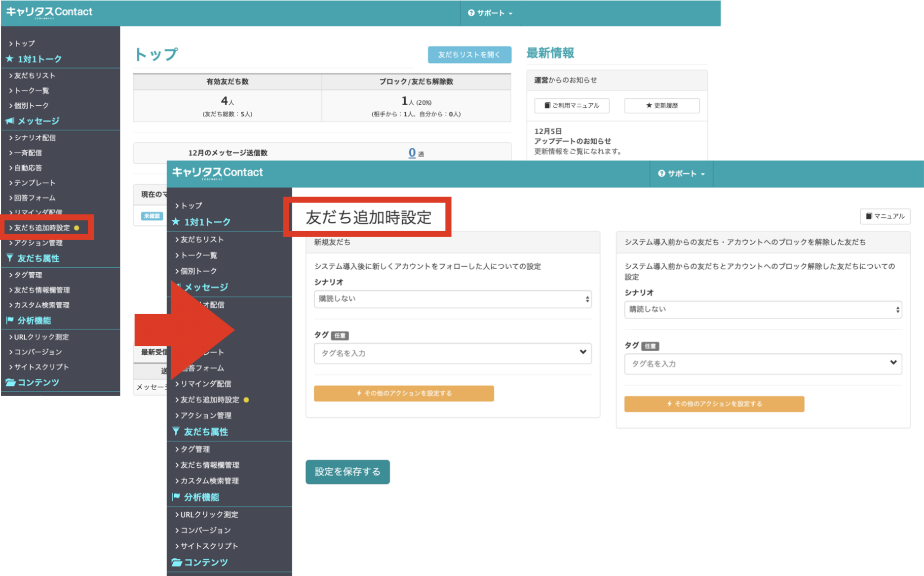Click アップデートのお知らせ news entry
924x576 pixels.
[573, 141]
